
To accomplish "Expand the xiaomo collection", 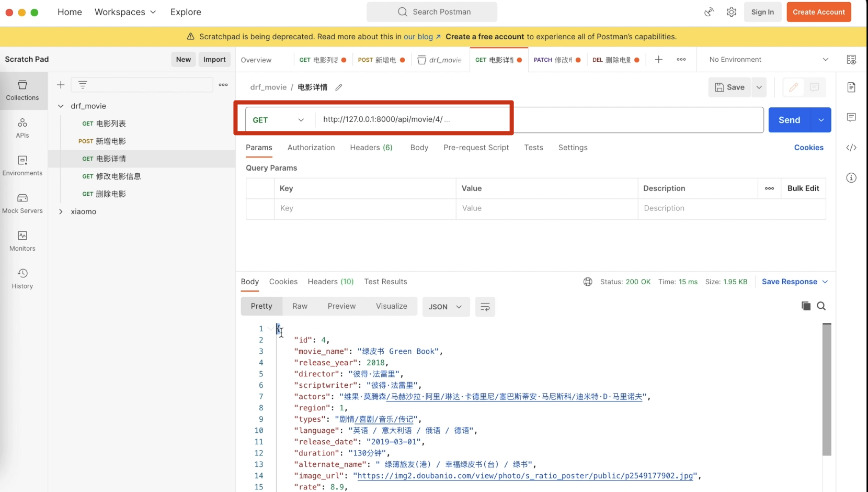I will 61,212.
